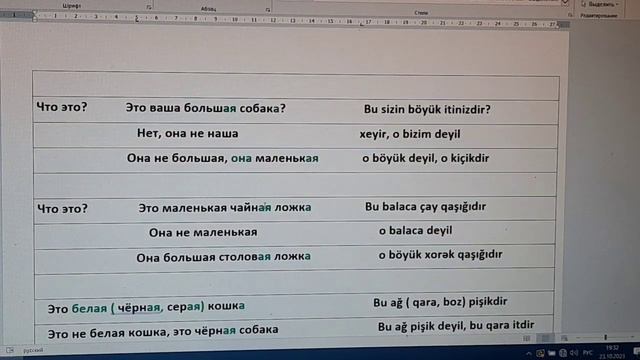The image size is (640, 360).
Task: Click the proofing icon in status bar
Action: pos(10,350)
